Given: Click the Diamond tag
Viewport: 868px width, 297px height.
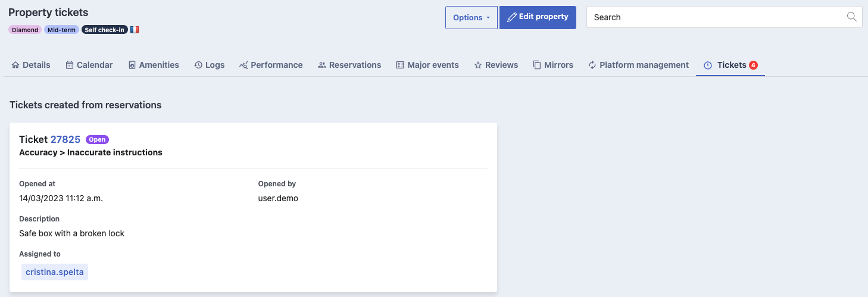Looking at the screenshot, I should tap(25, 30).
